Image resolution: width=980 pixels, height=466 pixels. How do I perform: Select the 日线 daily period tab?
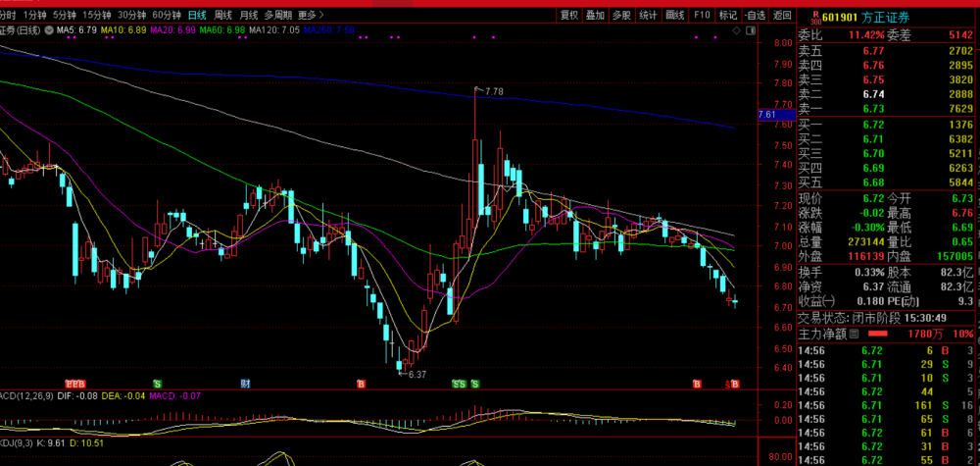(x=197, y=15)
